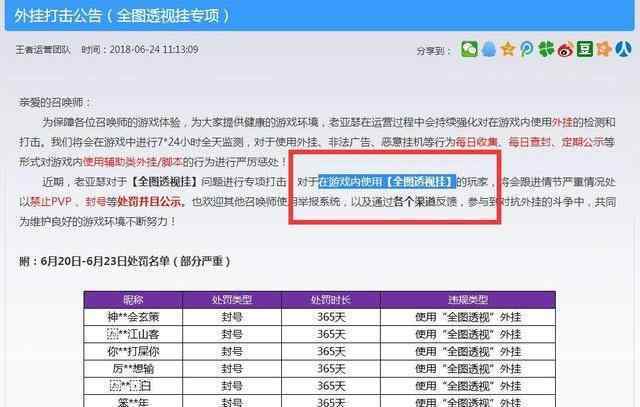Viewport: 640px width, 407px height.
Task: Click the 处罚时长 column header
Action: [x=329, y=300]
